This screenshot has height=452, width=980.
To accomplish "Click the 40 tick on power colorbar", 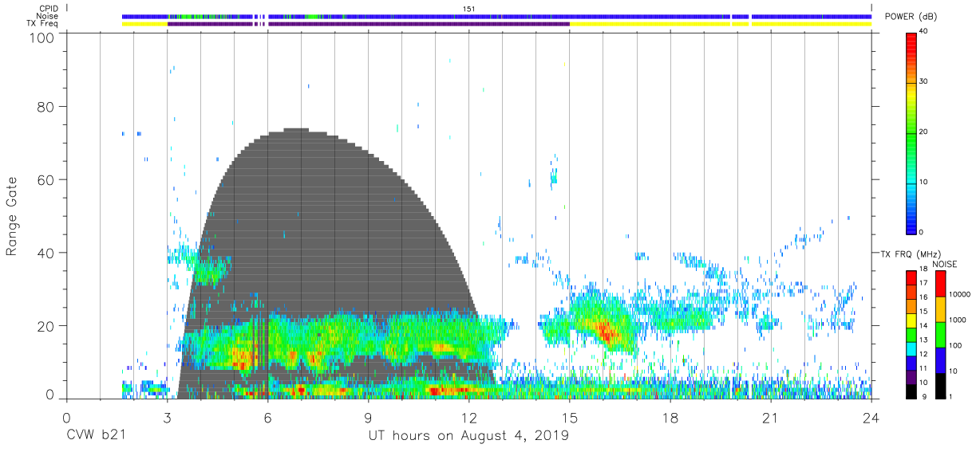I will [x=924, y=32].
